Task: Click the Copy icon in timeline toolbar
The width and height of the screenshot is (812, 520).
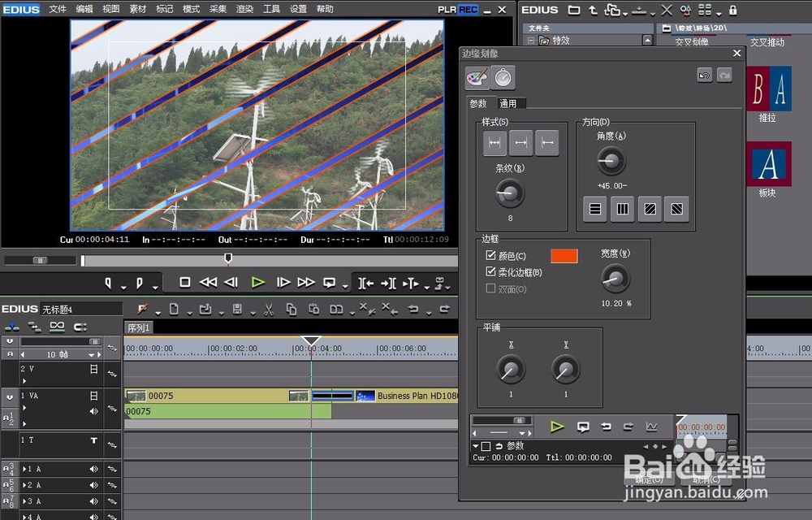Action: pos(292,310)
